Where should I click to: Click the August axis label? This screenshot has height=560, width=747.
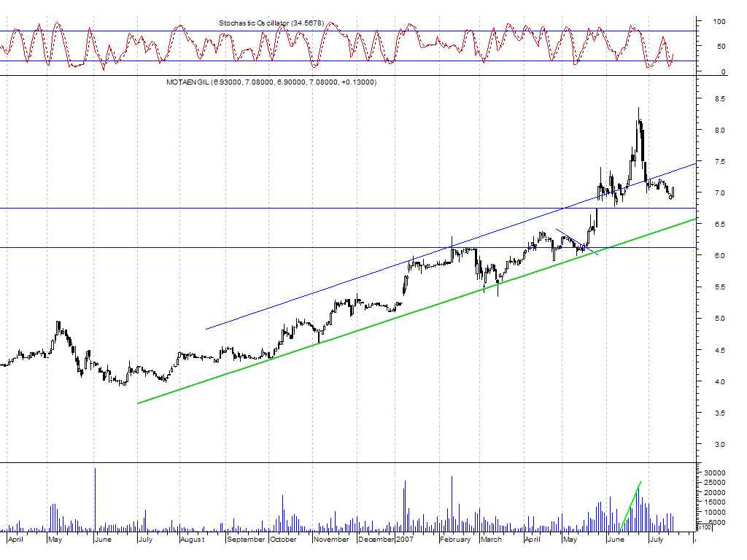[x=193, y=540]
